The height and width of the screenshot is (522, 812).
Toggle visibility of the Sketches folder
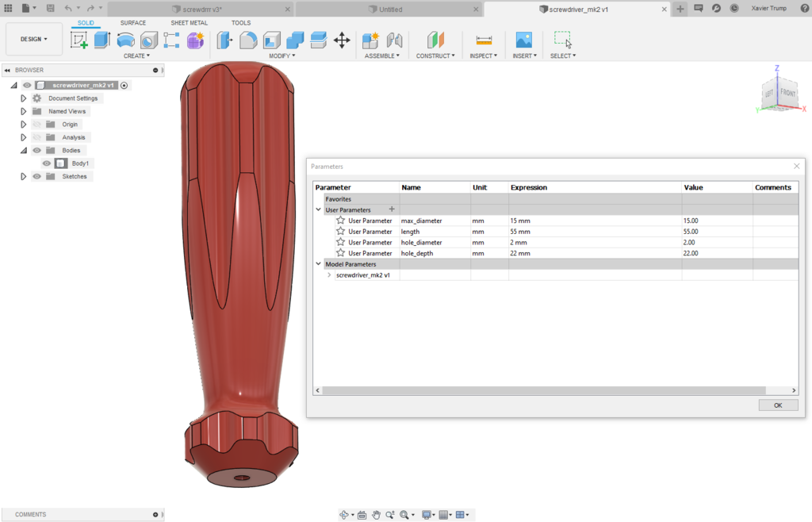(x=36, y=177)
